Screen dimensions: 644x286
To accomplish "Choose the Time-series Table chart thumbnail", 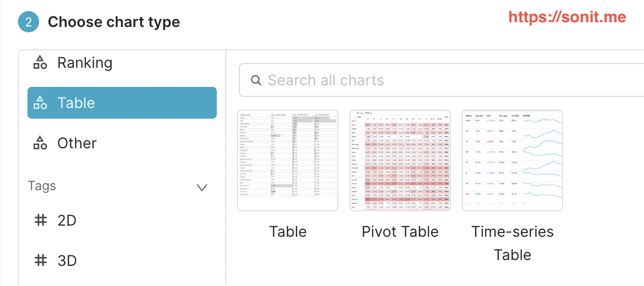I will coord(512,160).
